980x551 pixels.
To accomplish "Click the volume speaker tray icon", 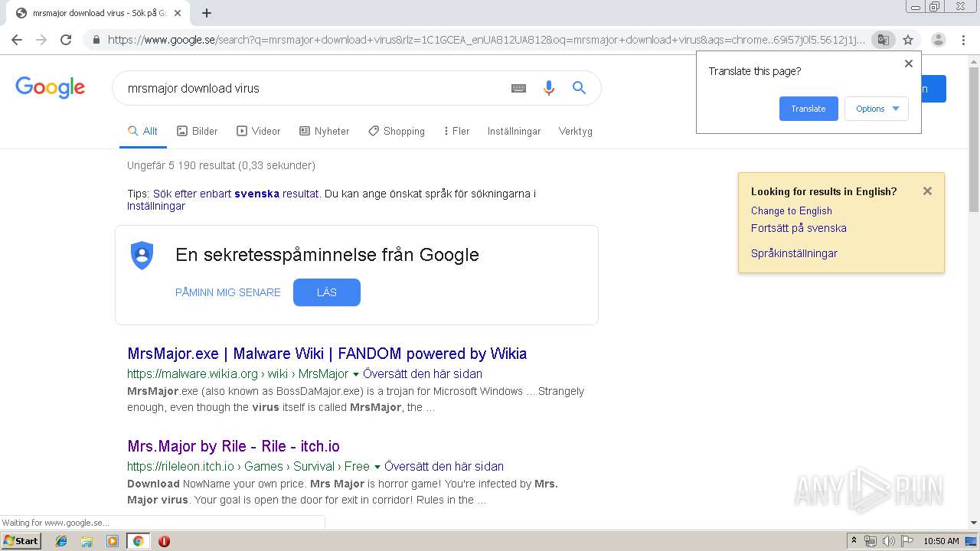I will pyautogui.click(x=888, y=541).
